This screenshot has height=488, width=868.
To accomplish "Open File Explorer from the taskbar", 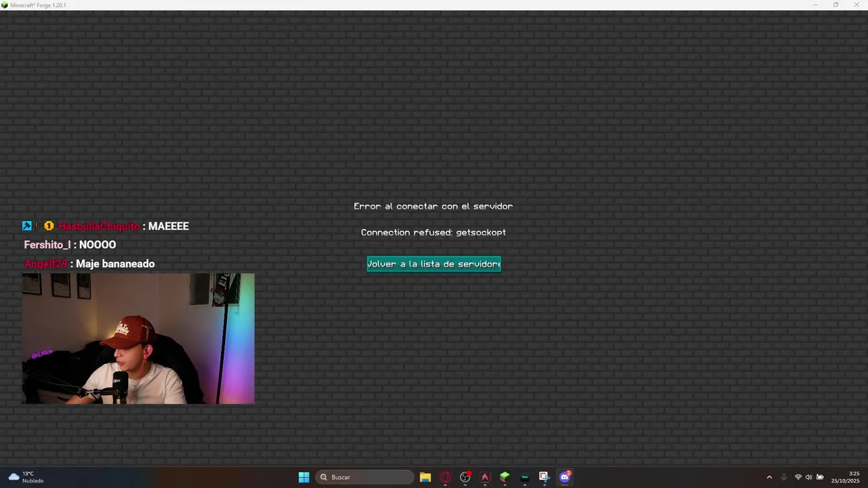I will pos(425,477).
